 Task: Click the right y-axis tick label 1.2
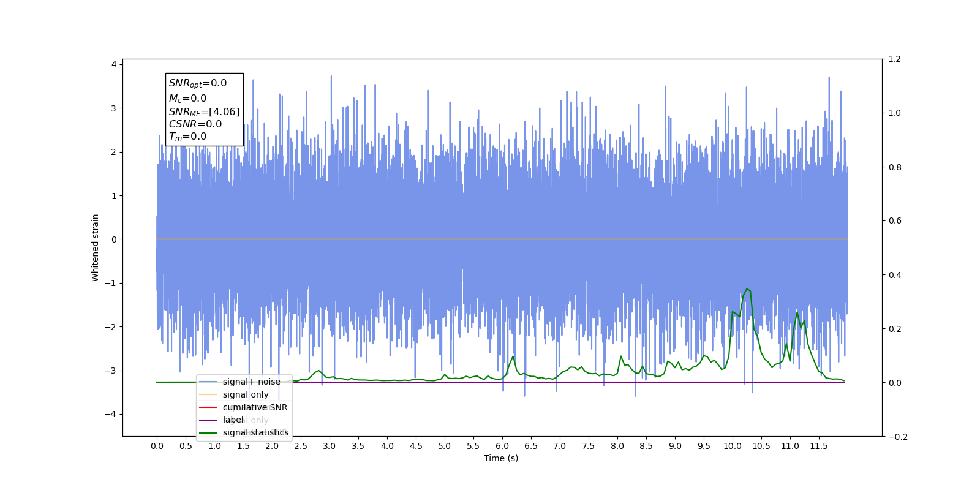[895, 59]
